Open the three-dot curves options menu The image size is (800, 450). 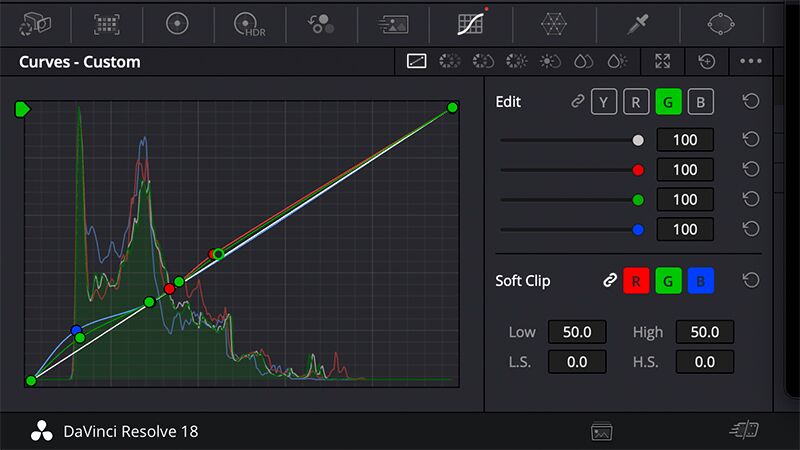751,62
